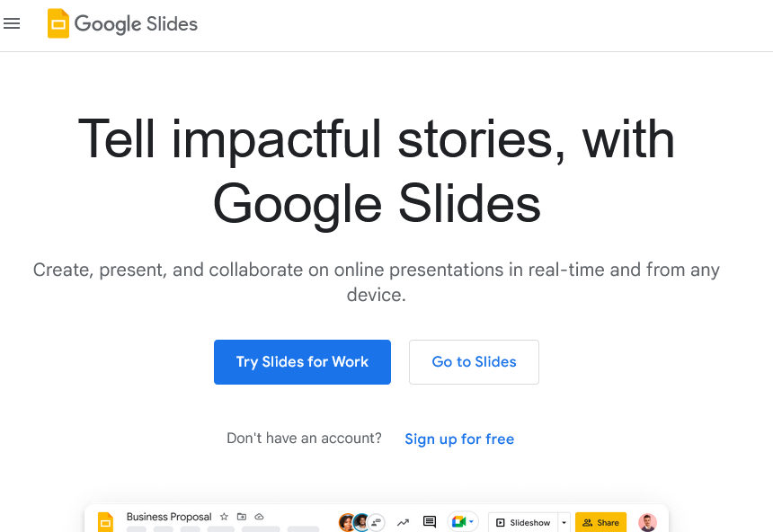This screenshot has height=532, width=773.
Task: Star the Business Proposal presentation
Action: (222, 516)
